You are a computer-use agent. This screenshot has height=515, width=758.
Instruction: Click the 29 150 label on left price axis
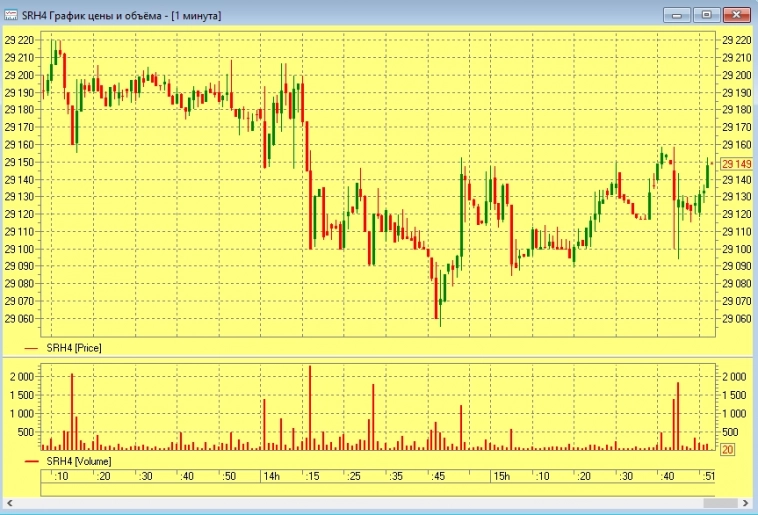(x=20, y=162)
